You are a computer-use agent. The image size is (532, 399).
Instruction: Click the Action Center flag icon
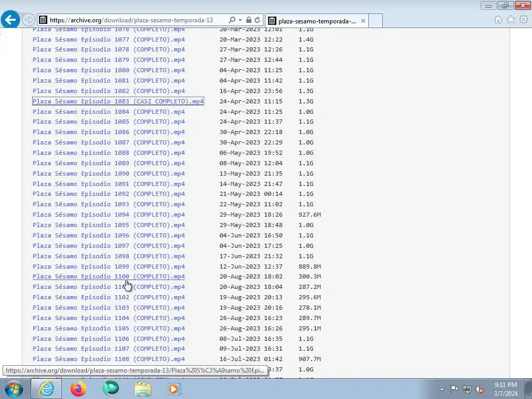pos(454,389)
